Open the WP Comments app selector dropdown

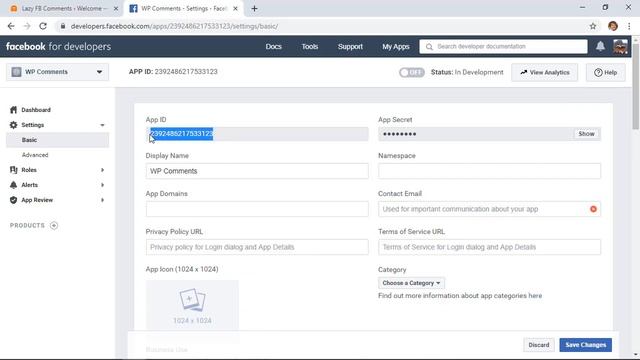point(58,72)
